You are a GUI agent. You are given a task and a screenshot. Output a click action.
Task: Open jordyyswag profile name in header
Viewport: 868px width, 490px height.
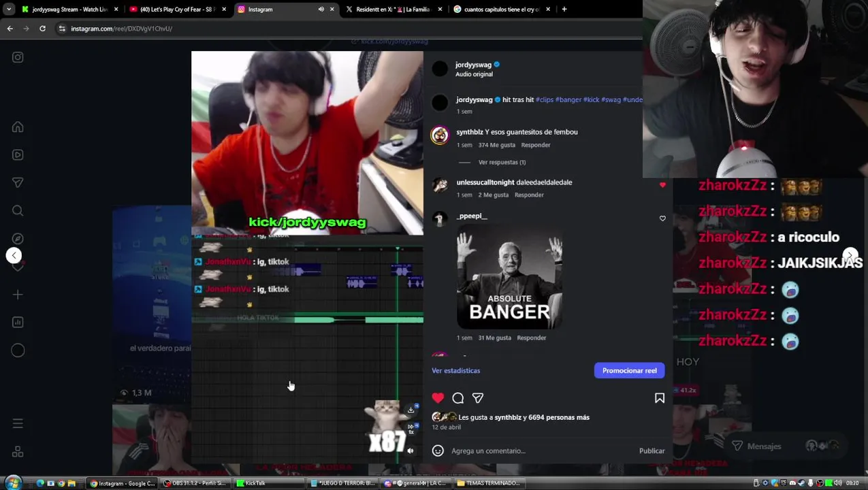[x=473, y=65]
